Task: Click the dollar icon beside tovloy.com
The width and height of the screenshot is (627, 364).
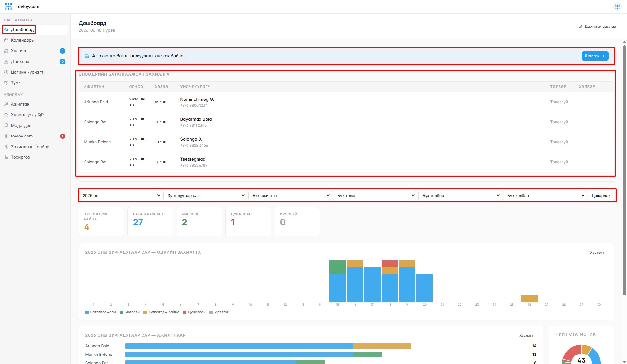Action: click(6, 136)
